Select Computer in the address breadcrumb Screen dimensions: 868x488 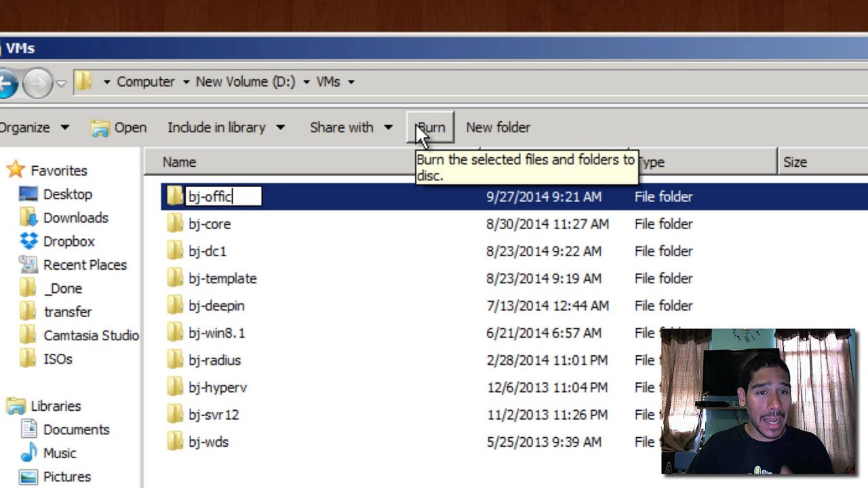(x=146, y=81)
